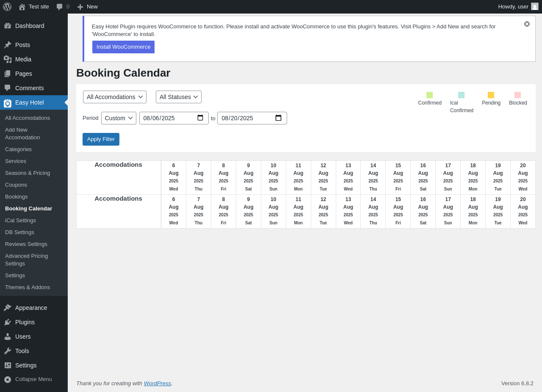Screen dimensions: 542x392
Task: Click the Tools wrench icon
Action: point(8,351)
